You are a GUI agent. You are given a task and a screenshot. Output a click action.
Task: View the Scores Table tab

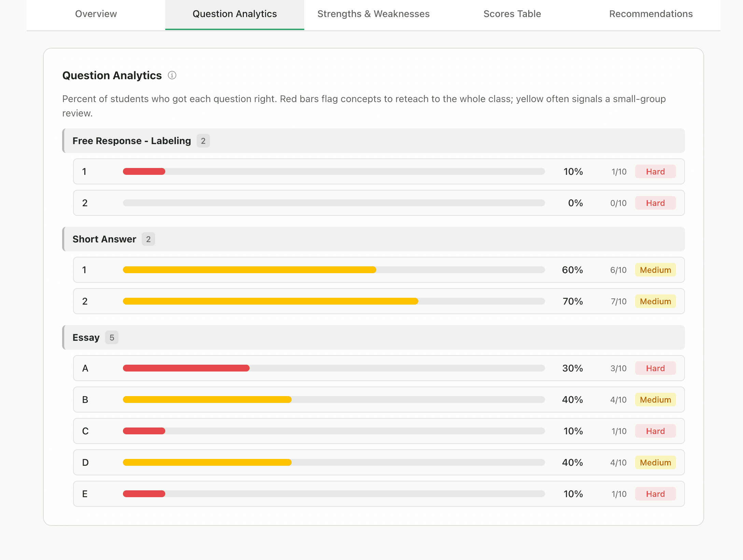[511, 14]
